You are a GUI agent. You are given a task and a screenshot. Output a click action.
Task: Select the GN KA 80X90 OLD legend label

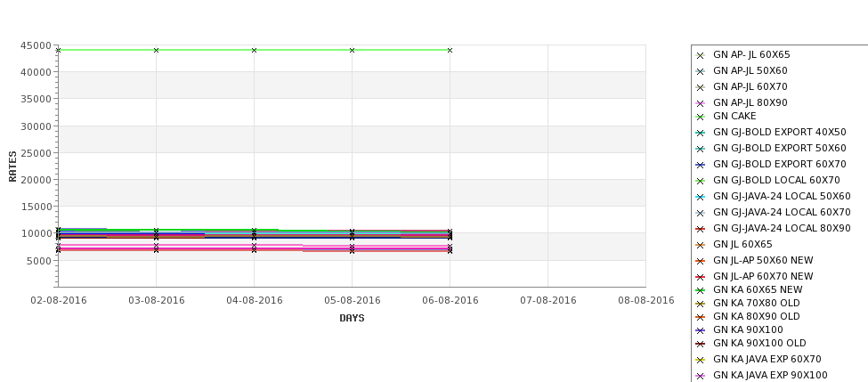(x=756, y=316)
